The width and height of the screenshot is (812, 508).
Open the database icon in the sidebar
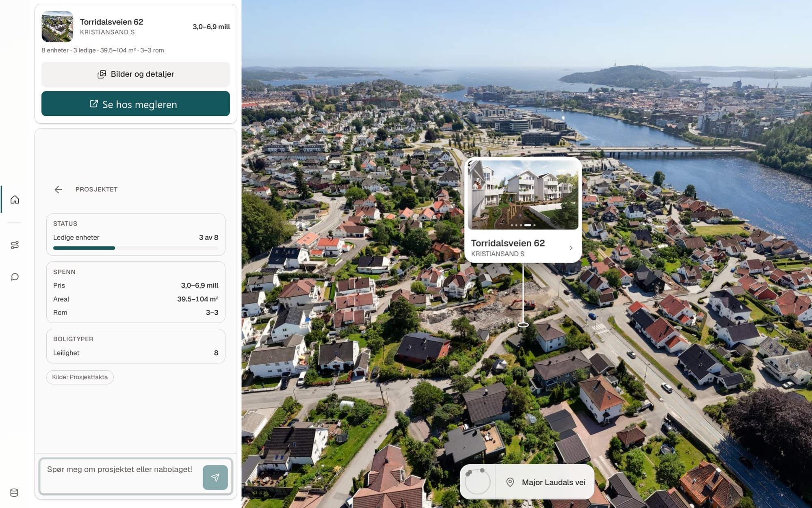[14, 493]
